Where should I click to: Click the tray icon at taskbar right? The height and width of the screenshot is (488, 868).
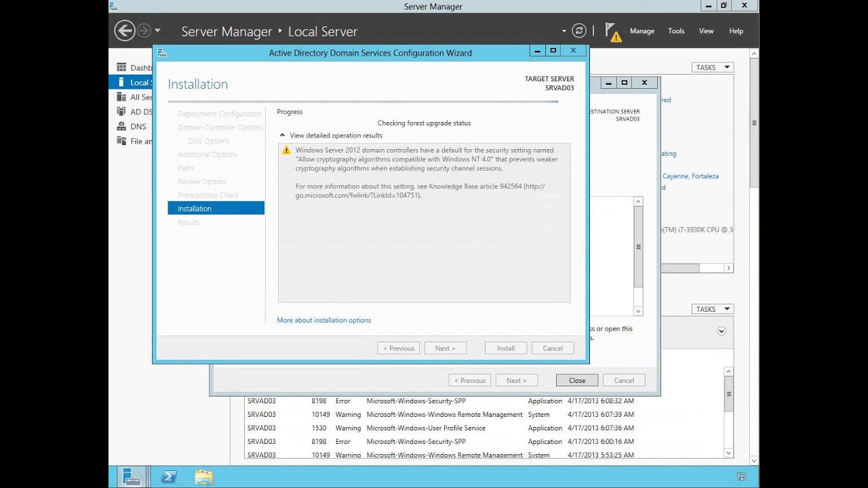coord(741,477)
